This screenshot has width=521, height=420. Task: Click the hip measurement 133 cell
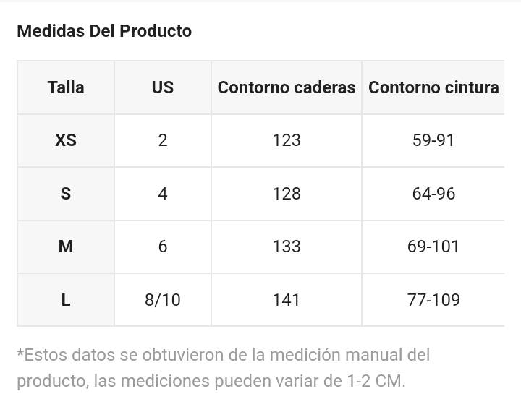click(287, 247)
